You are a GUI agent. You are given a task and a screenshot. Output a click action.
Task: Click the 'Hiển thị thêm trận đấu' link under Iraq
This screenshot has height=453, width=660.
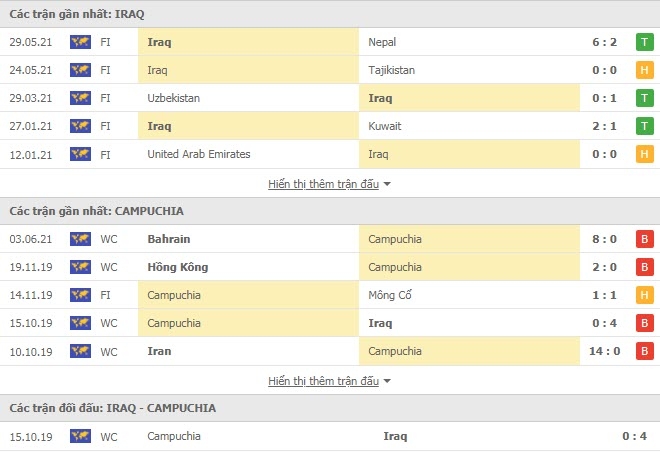point(323,184)
